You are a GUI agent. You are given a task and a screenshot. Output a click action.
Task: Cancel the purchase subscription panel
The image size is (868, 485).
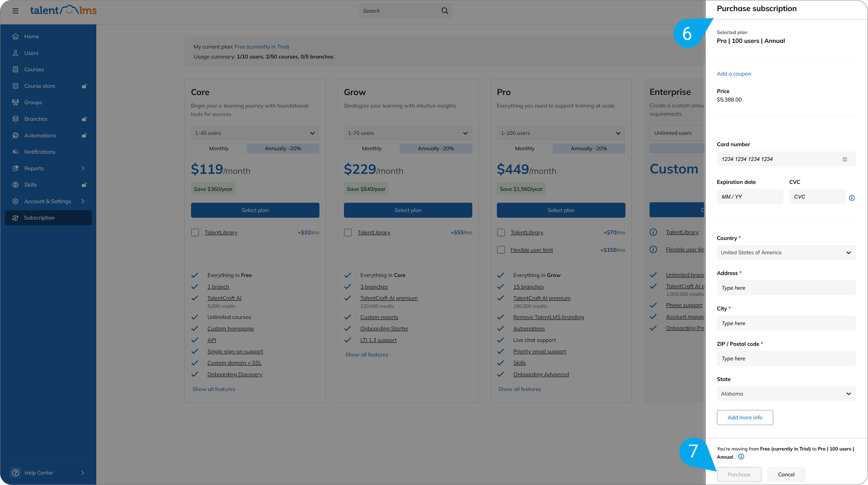tap(786, 474)
